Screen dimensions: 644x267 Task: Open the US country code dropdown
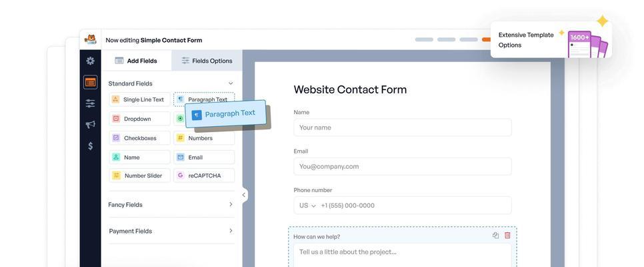(307, 206)
